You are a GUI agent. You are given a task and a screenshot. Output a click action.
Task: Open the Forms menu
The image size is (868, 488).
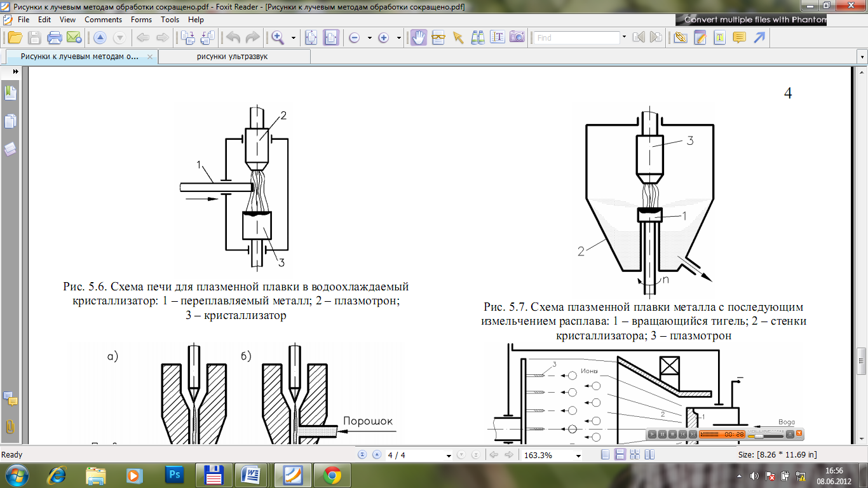(141, 20)
